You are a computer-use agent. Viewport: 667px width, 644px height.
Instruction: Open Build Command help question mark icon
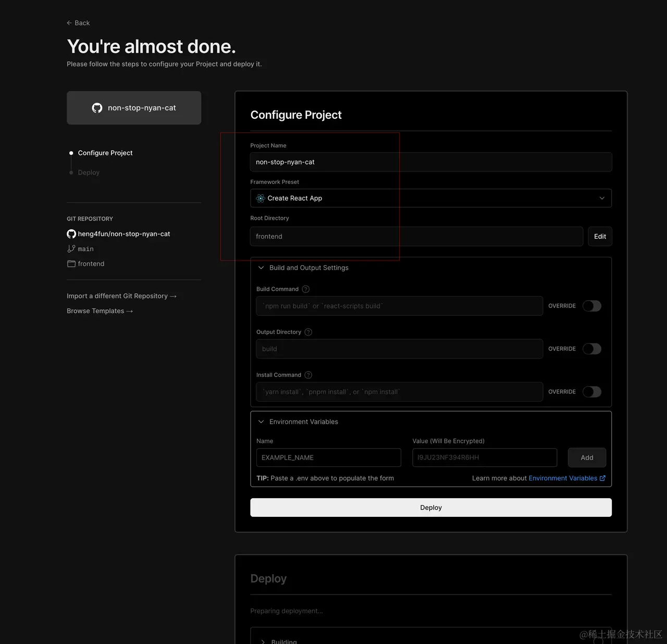coord(306,289)
